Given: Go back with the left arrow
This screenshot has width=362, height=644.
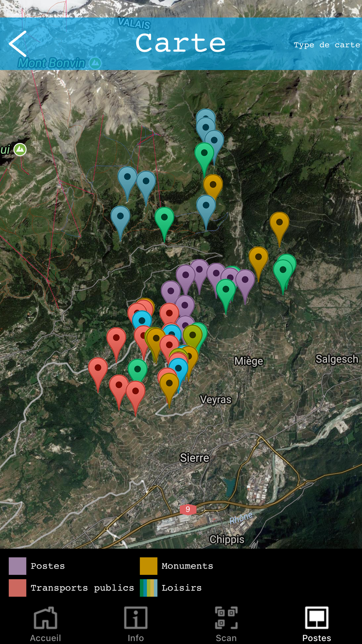Looking at the screenshot, I should point(18,44).
